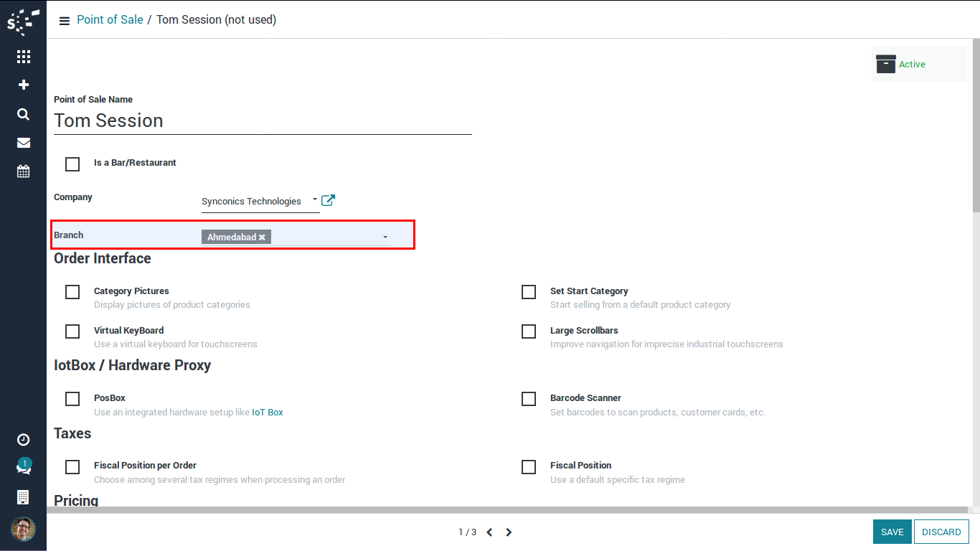
Task: Open the calendar icon in sidebar
Action: click(23, 171)
